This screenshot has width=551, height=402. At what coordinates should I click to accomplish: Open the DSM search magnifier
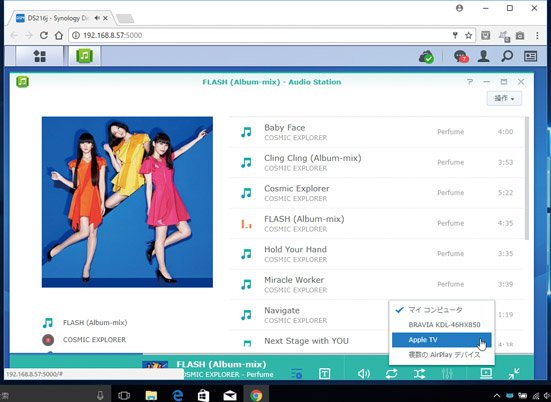(x=507, y=56)
